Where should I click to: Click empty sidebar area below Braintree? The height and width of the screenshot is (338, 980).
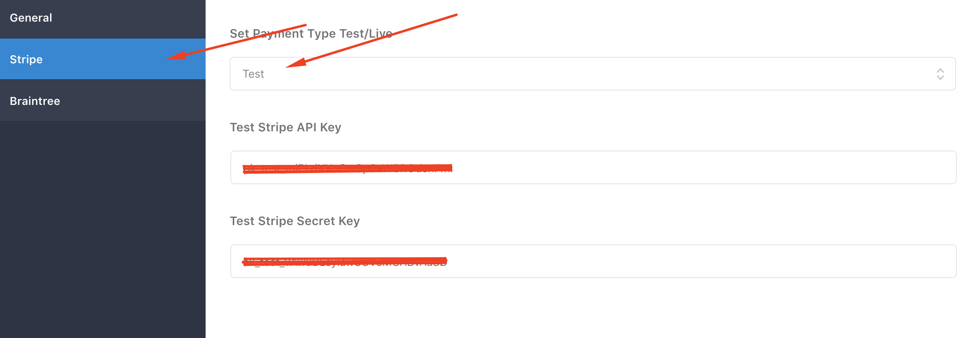tap(102, 228)
